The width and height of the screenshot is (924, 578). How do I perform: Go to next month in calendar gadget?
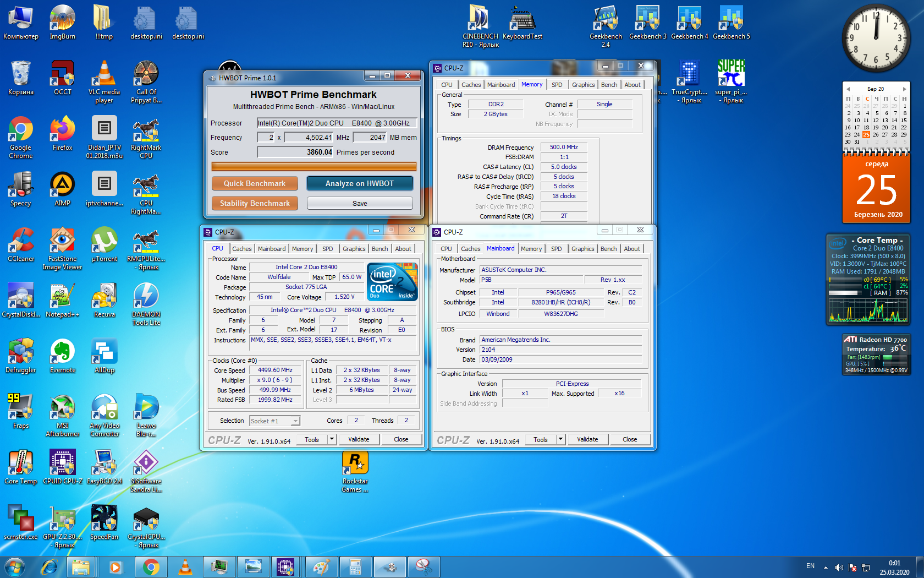[904, 89]
